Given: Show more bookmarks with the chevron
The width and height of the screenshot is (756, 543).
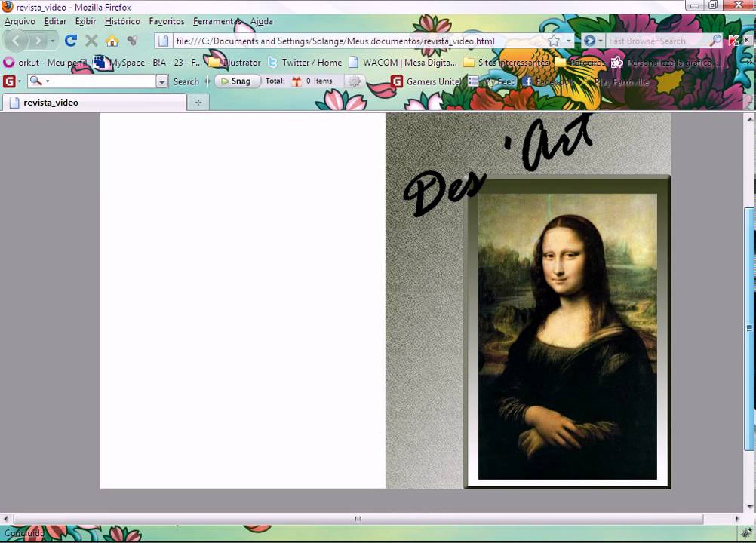Looking at the screenshot, I should (750, 62).
